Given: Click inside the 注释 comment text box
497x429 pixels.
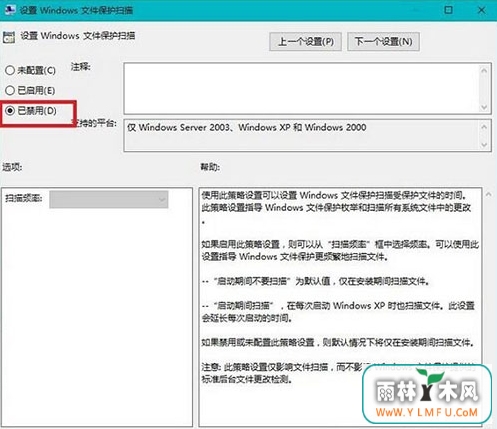Looking at the screenshot, I should tap(302, 88).
